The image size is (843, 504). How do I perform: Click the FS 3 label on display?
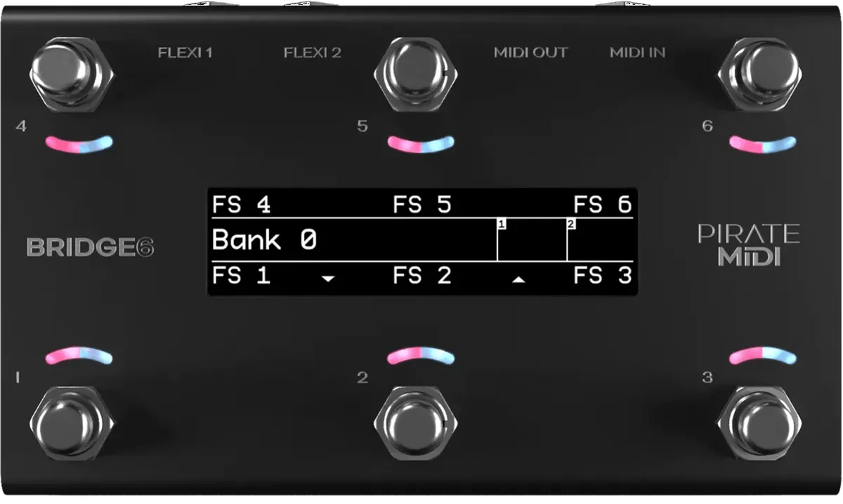click(x=603, y=275)
